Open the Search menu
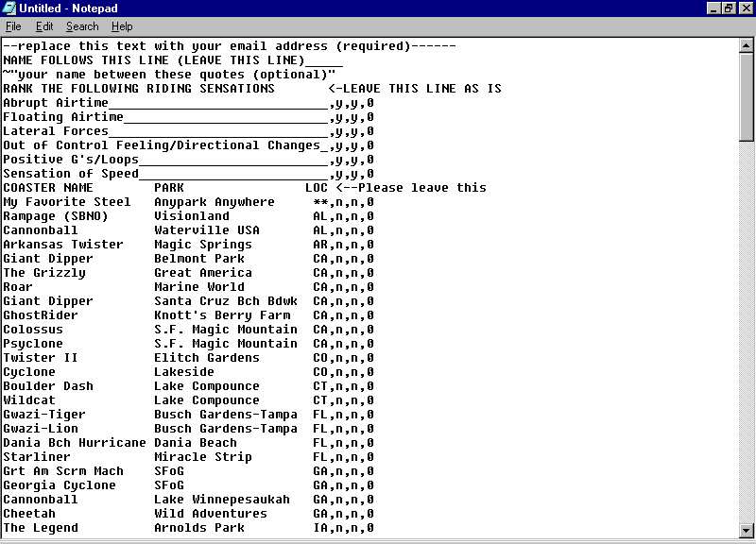This screenshot has width=756, height=544. (82, 26)
